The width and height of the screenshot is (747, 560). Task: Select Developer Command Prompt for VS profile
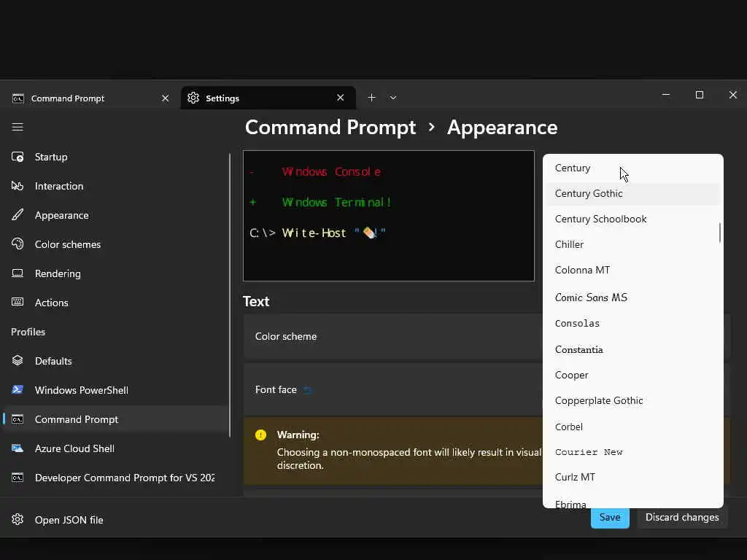pyautogui.click(x=115, y=477)
